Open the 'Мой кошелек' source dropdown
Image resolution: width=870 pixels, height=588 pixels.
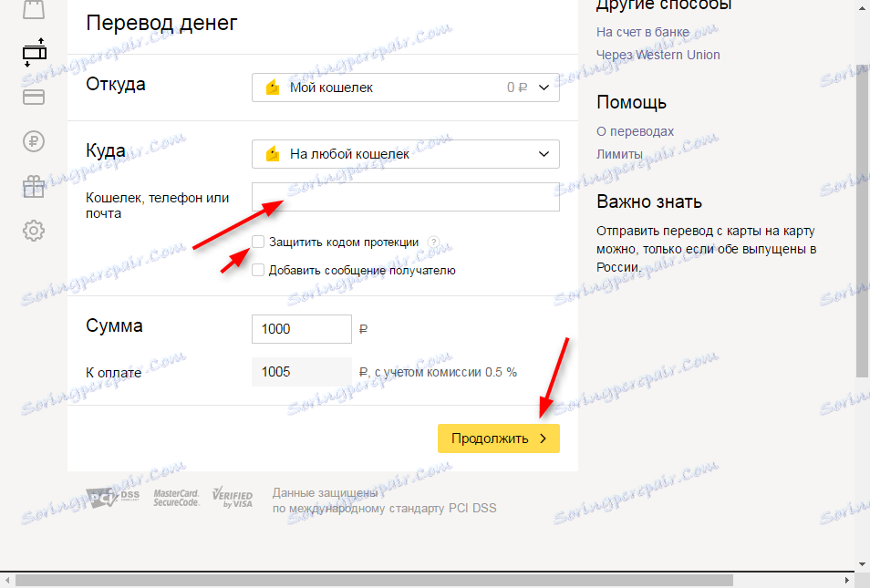tap(406, 88)
